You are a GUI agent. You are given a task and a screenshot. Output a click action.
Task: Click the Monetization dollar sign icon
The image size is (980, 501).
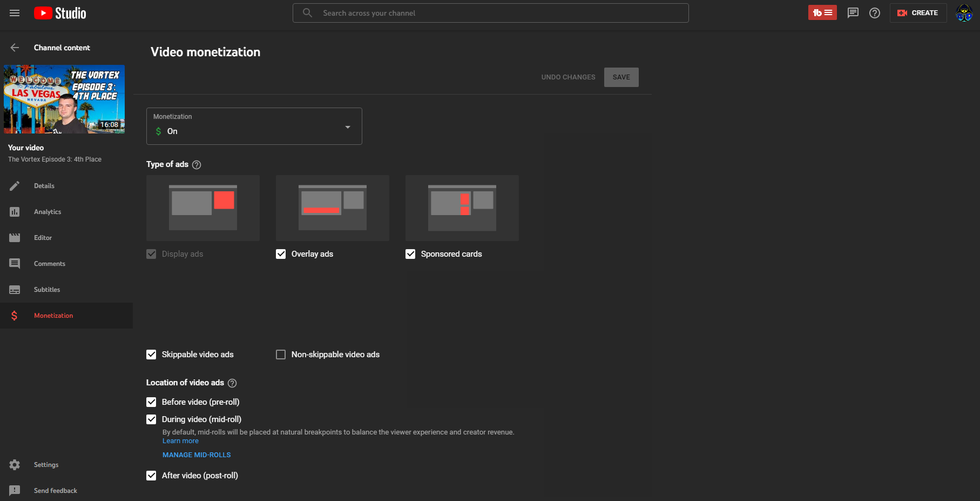pos(15,316)
